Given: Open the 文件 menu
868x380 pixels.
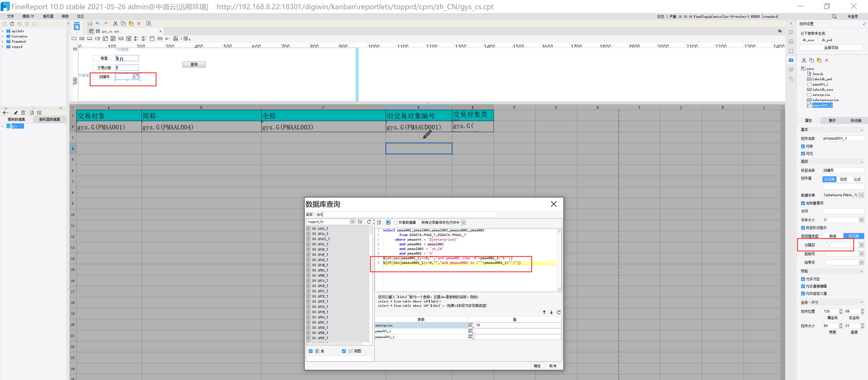Looking at the screenshot, I should tap(10, 16).
